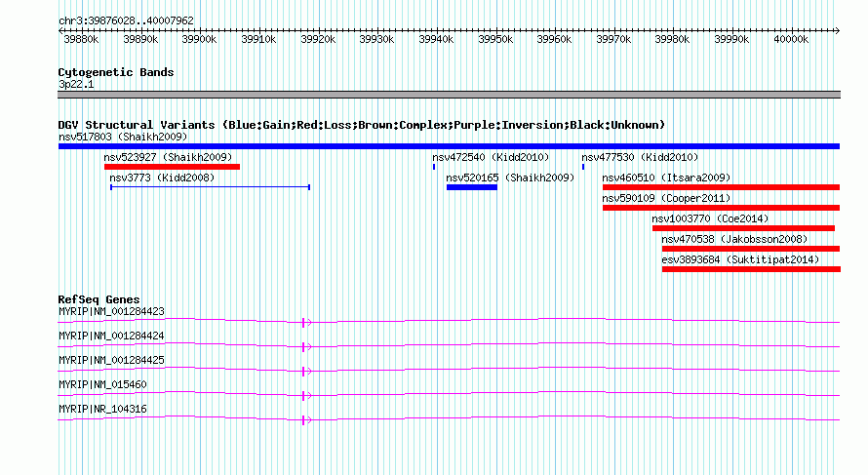Click the 39990k ruler tick label
Image resolution: width=868 pixels, height=475 pixels.
pyautogui.click(x=731, y=39)
